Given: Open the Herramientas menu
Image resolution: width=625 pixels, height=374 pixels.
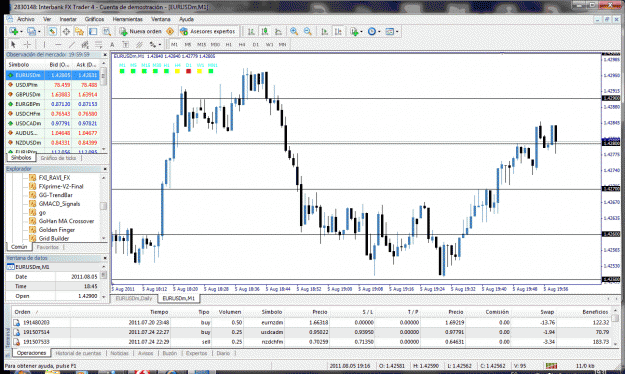Looking at the screenshot, I should [x=128, y=19].
